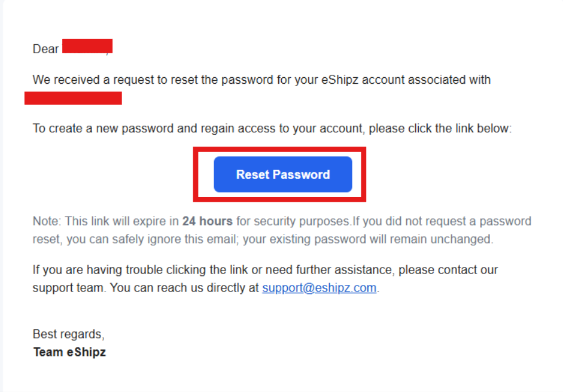Image resolution: width=563 pixels, height=392 pixels.
Task: Click the redacted name after "Dear"
Action: (x=87, y=47)
